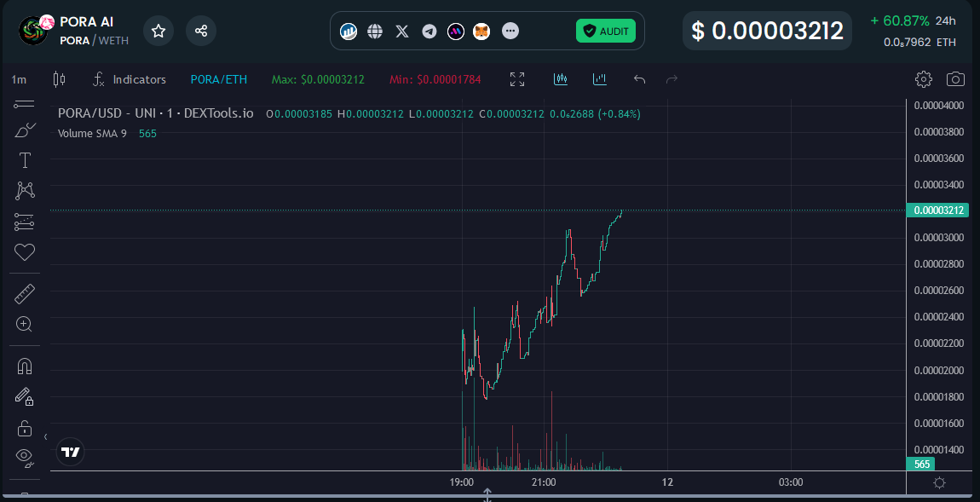Click the MetaMask fox icon
Screen dimensions: 980x502
(x=481, y=31)
